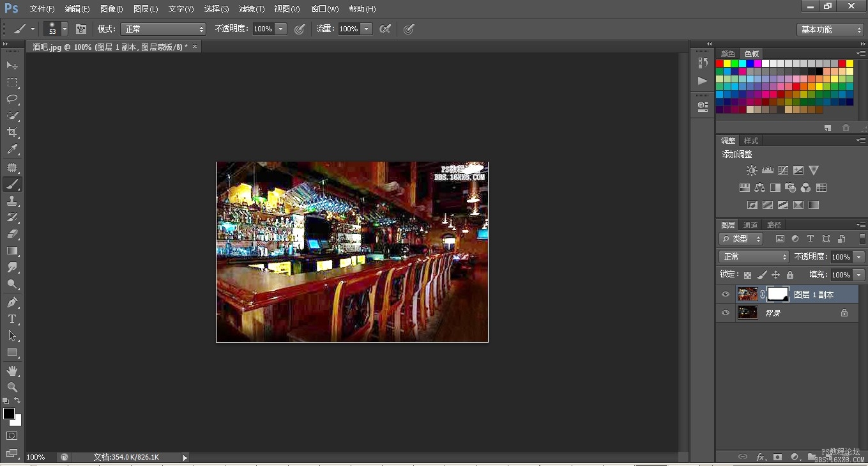
Task: Open workspace 基本功能 dropdown
Action: (x=830, y=29)
